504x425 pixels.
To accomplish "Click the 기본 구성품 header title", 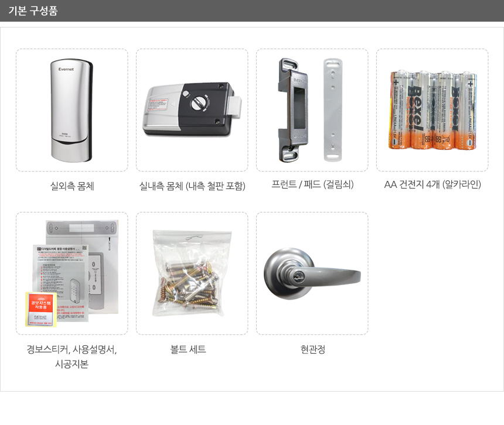I will pyautogui.click(x=33, y=11).
